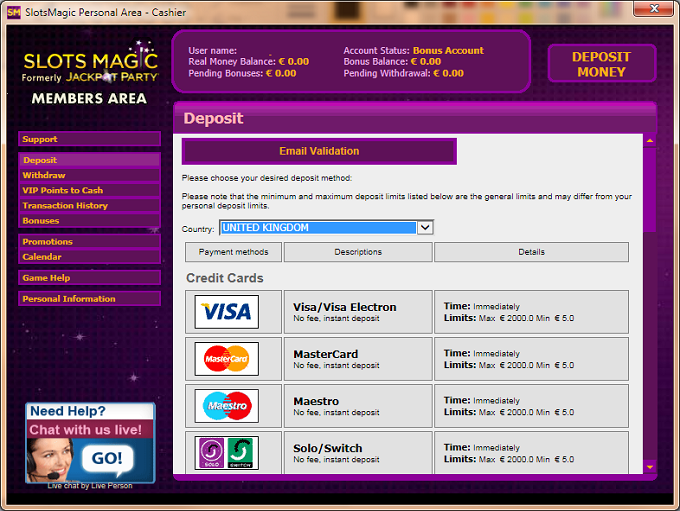Click the MasterCard logo
680x511 pixels.
point(226,359)
